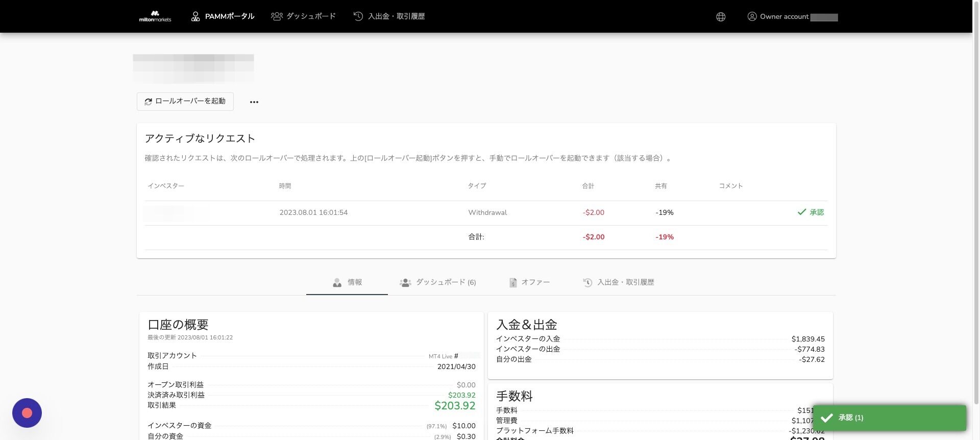Click the large $203.92 取引結果 value
This screenshot has height=440, width=980.
[x=455, y=406]
